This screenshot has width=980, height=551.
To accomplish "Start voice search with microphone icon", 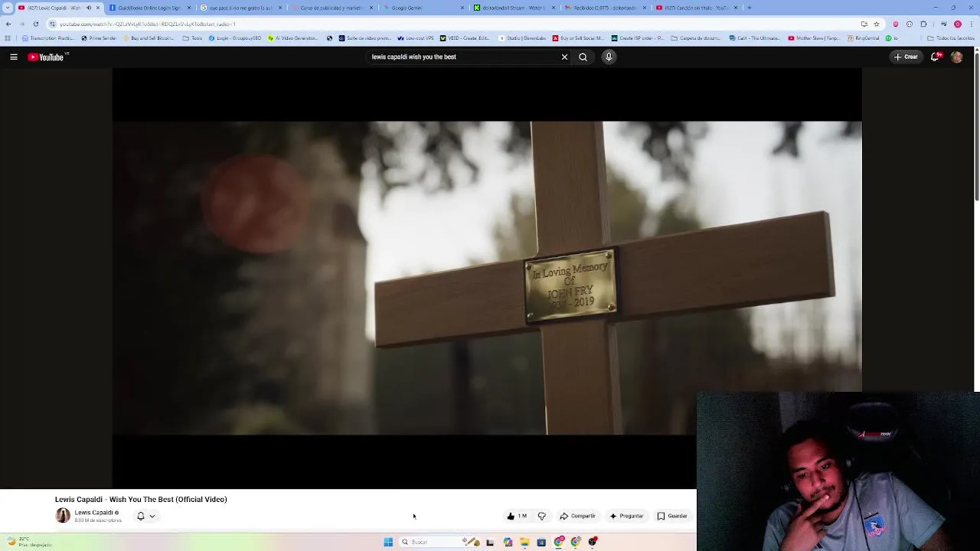I will coord(609,57).
